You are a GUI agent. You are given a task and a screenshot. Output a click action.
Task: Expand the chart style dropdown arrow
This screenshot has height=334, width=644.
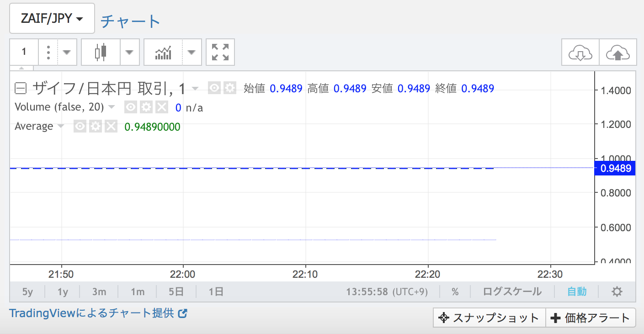point(130,52)
